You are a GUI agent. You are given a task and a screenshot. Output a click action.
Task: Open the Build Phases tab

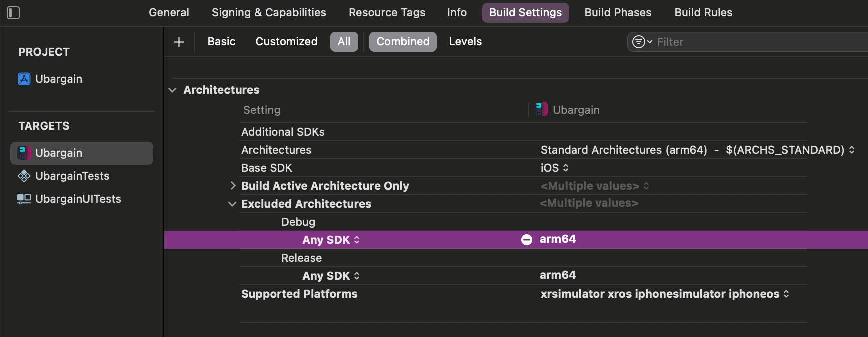coord(618,13)
